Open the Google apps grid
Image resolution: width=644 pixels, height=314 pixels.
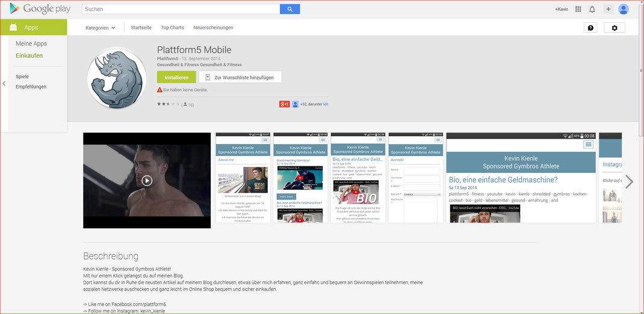(x=578, y=9)
